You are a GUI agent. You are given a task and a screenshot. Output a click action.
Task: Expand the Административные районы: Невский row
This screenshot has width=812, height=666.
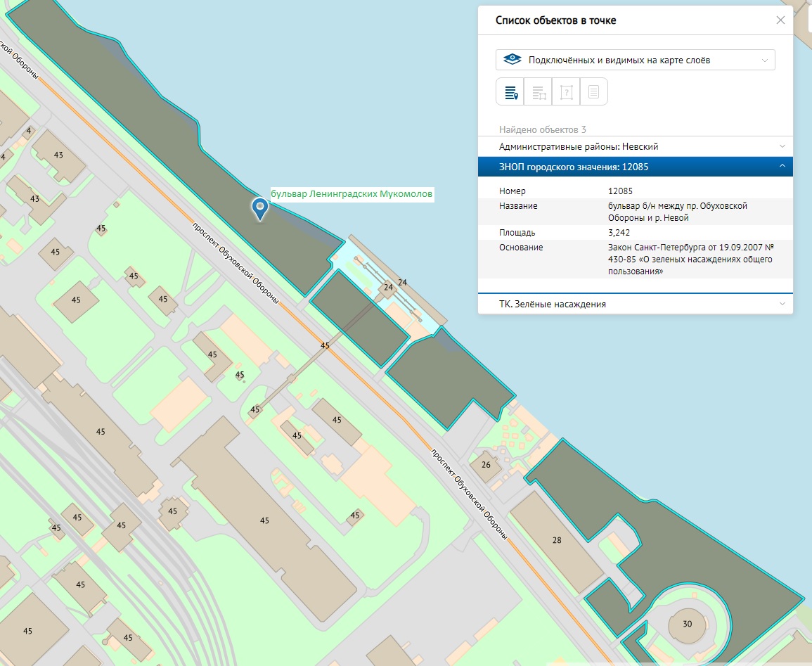coord(635,146)
